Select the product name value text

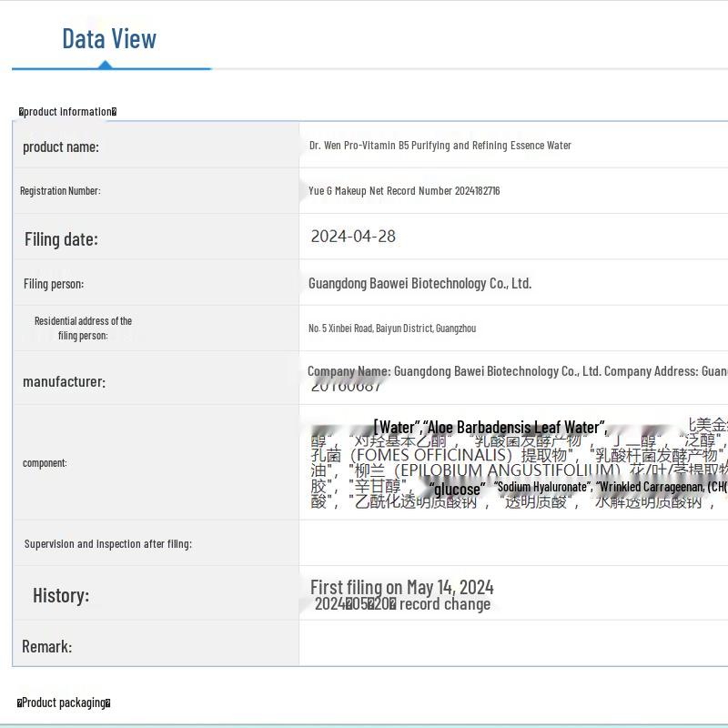pyautogui.click(x=440, y=146)
